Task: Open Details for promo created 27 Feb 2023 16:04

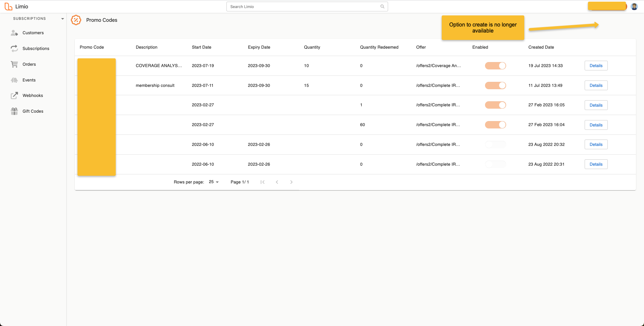Action: coord(596,125)
